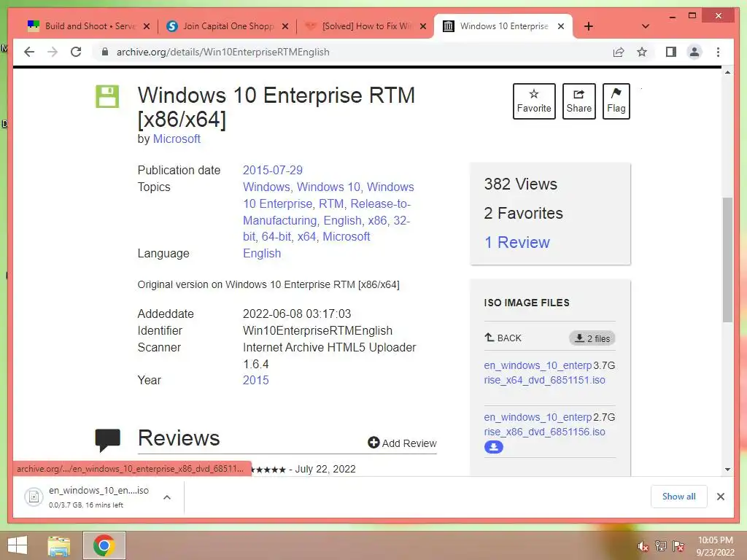Viewport: 747px width, 560px height.
Task: Open Chrome three-dot menu
Action: pos(718,52)
